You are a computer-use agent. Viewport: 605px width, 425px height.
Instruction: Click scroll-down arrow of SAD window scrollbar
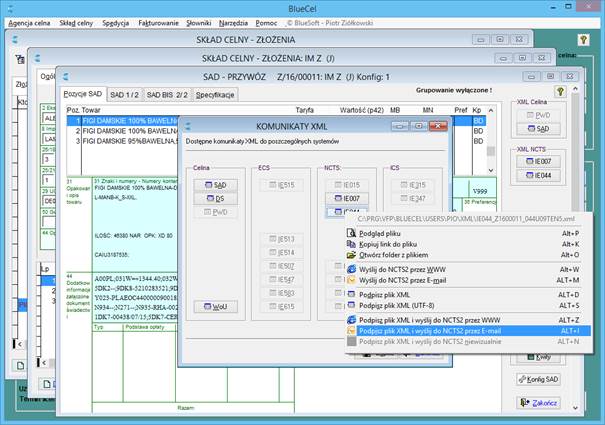pos(575,408)
